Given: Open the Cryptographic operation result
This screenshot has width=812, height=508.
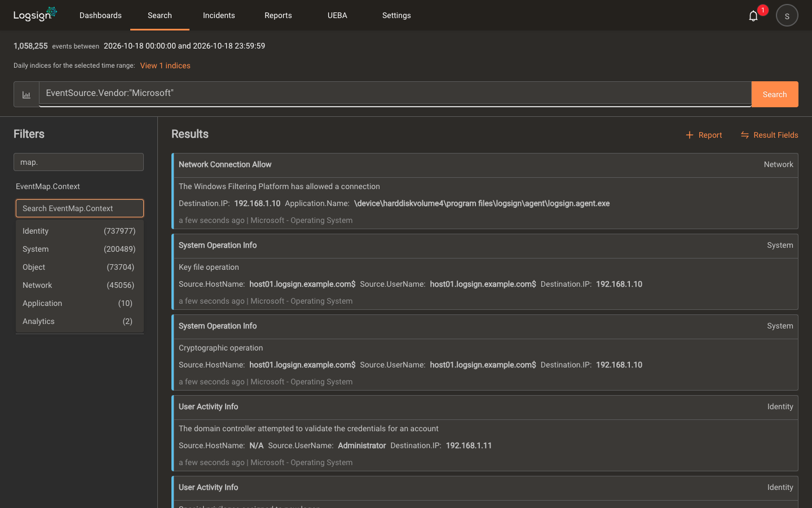Looking at the screenshot, I should click(x=485, y=352).
